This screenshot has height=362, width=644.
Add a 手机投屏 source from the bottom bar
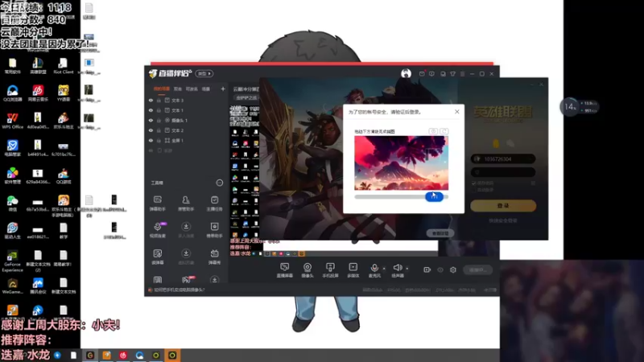[330, 270]
